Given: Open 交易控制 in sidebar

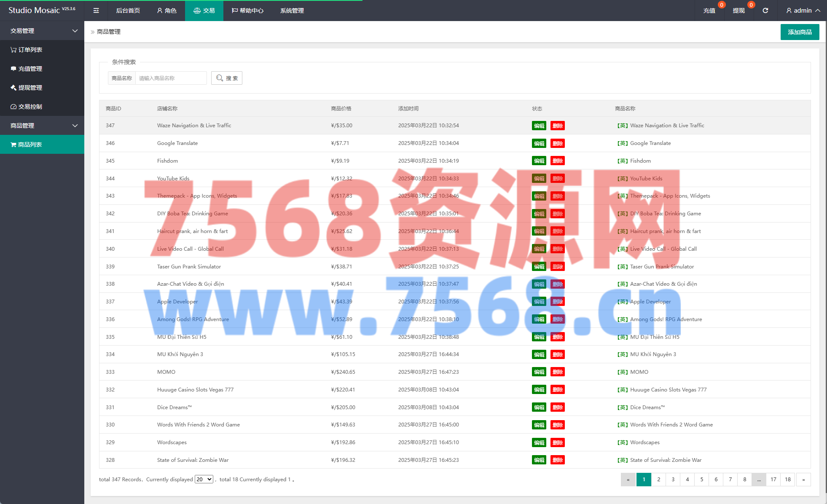Looking at the screenshot, I should click(x=30, y=107).
